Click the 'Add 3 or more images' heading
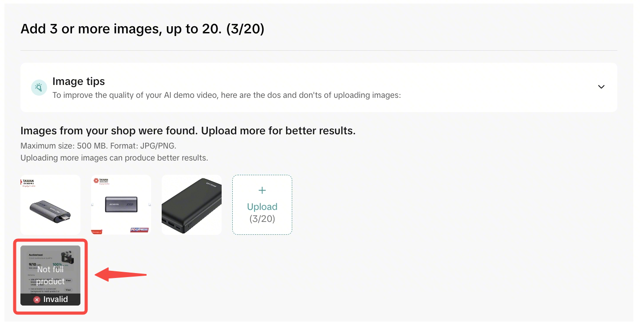 (x=142, y=29)
